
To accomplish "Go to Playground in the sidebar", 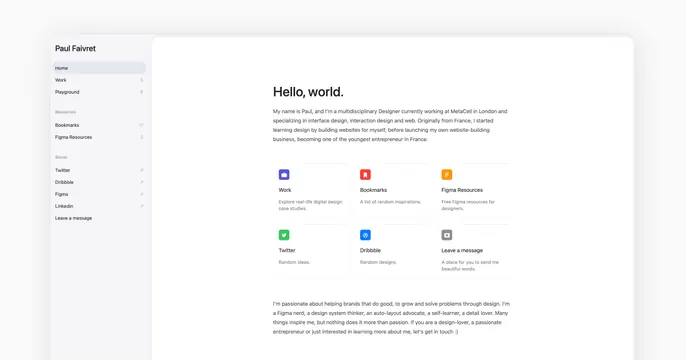I will [x=99, y=92].
